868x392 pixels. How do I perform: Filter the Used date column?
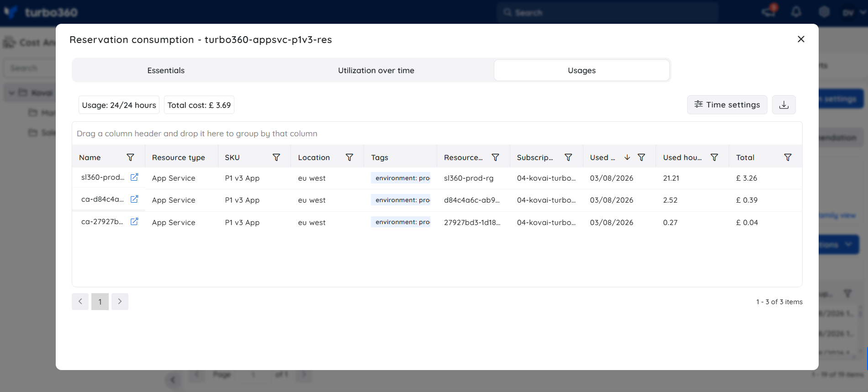coord(641,157)
